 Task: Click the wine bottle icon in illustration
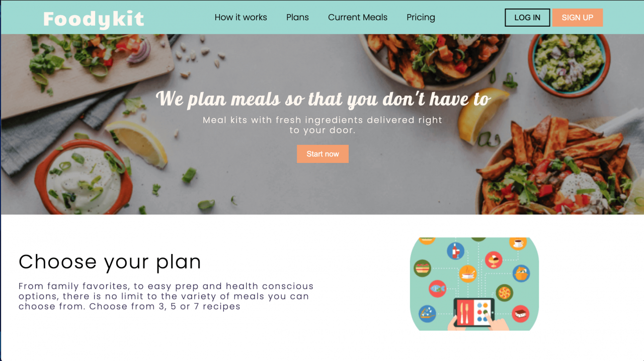point(455,250)
